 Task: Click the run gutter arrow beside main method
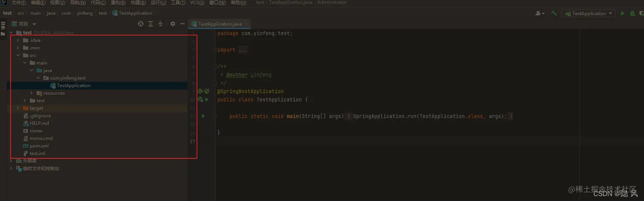tap(203, 116)
